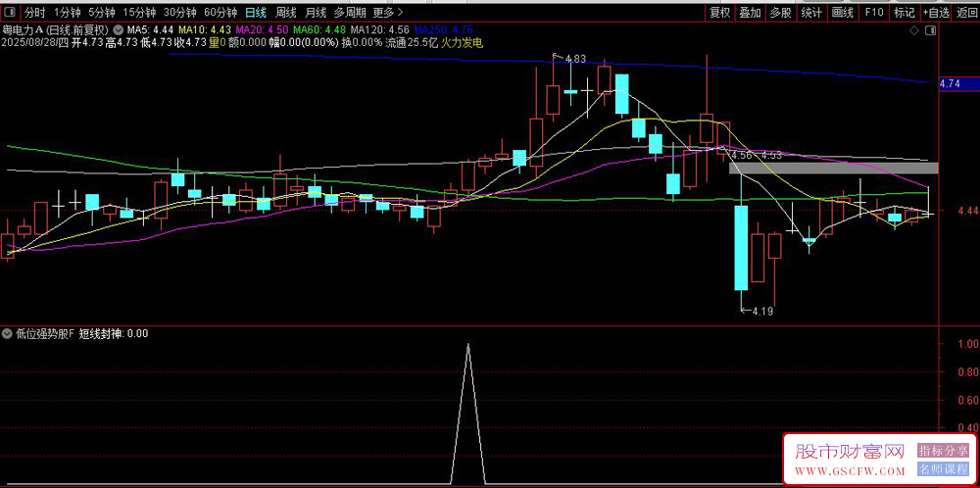Click the 复权 button
Image resolution: width=980 pixels, height=488 pixels.
pyautogui.click(x=720, y=12)
